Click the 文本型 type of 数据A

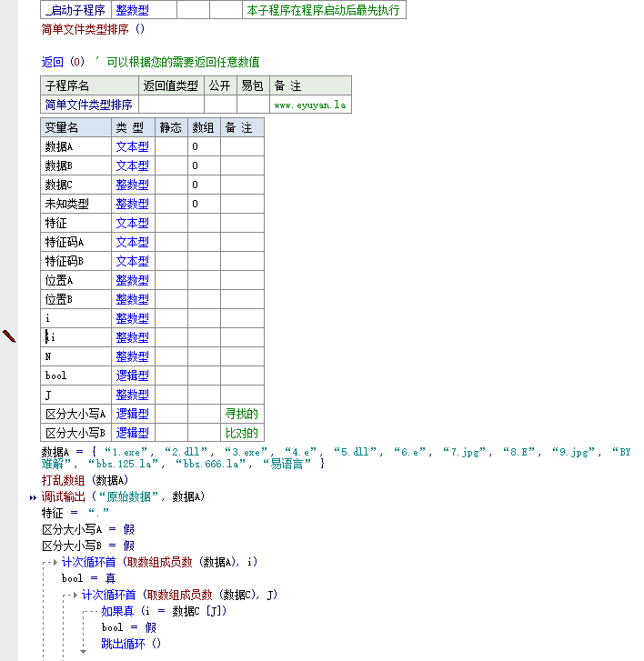pyautogui.click(x=132, y=146)
